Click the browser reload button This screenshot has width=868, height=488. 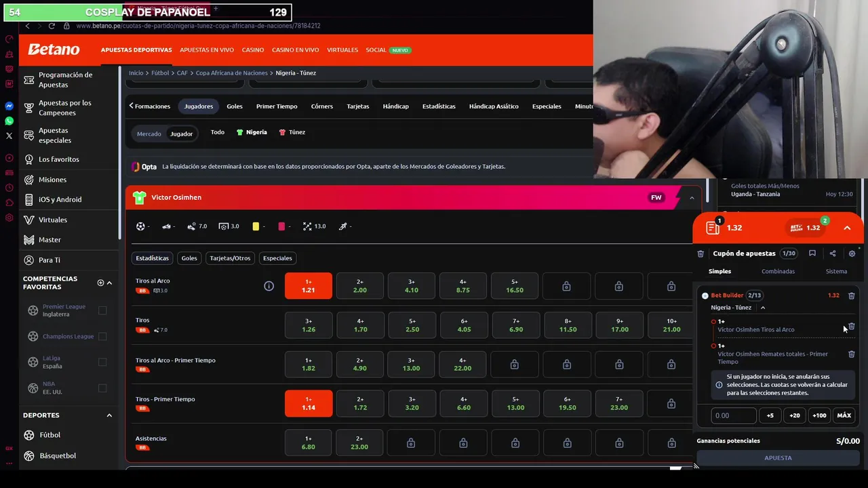pyautogui.click(x=52, y=26)
